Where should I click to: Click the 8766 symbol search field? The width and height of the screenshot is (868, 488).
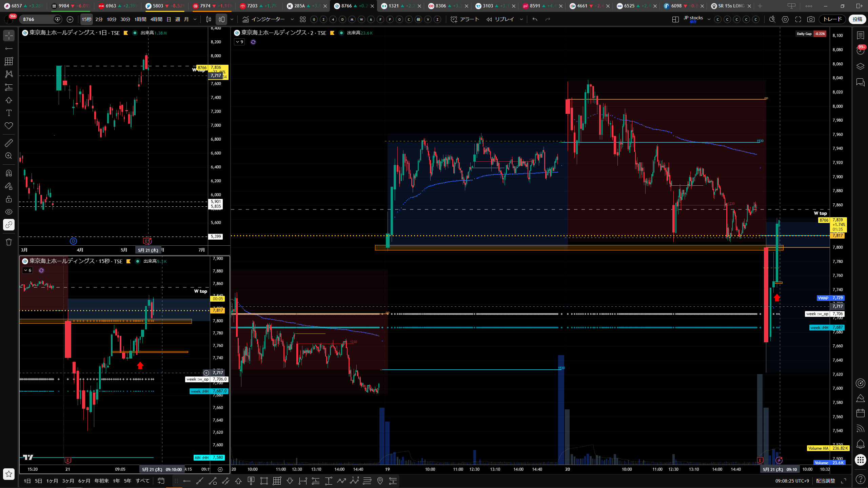37,19
